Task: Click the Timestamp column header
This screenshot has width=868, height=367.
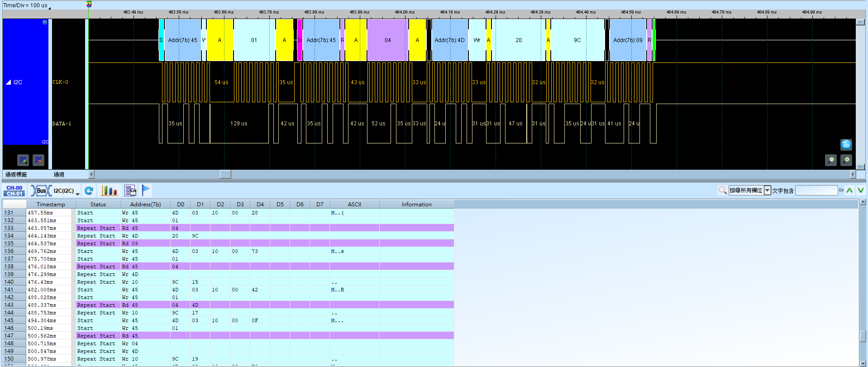Action: [51, 205]
